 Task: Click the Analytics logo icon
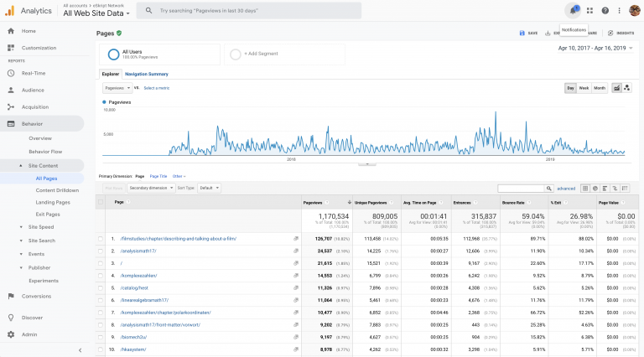click(9, 11)
